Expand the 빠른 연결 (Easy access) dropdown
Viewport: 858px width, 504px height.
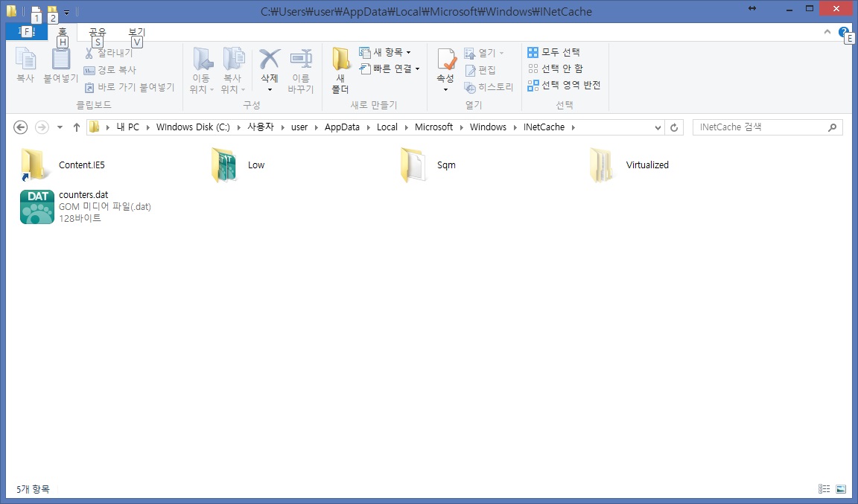coord(390,68)
